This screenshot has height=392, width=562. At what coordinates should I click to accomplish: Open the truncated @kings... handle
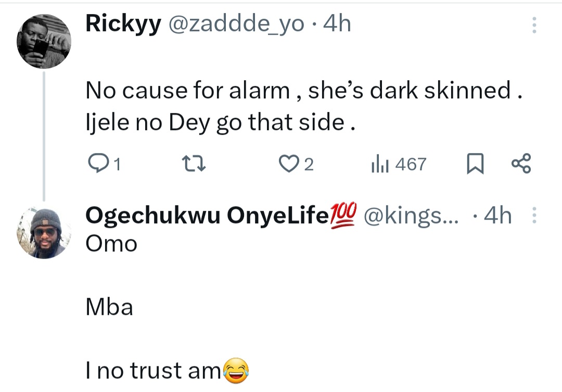pyautogui.click(x=411, y=217)
